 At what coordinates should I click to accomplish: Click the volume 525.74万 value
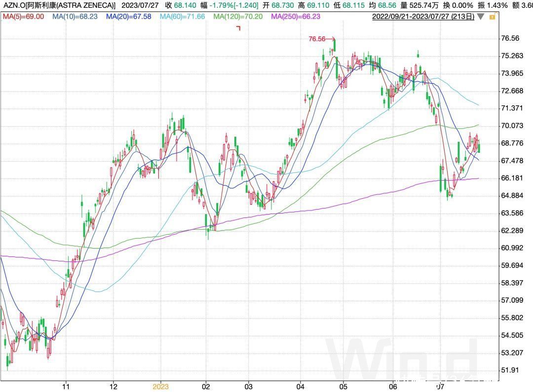[x=424, y=5]
